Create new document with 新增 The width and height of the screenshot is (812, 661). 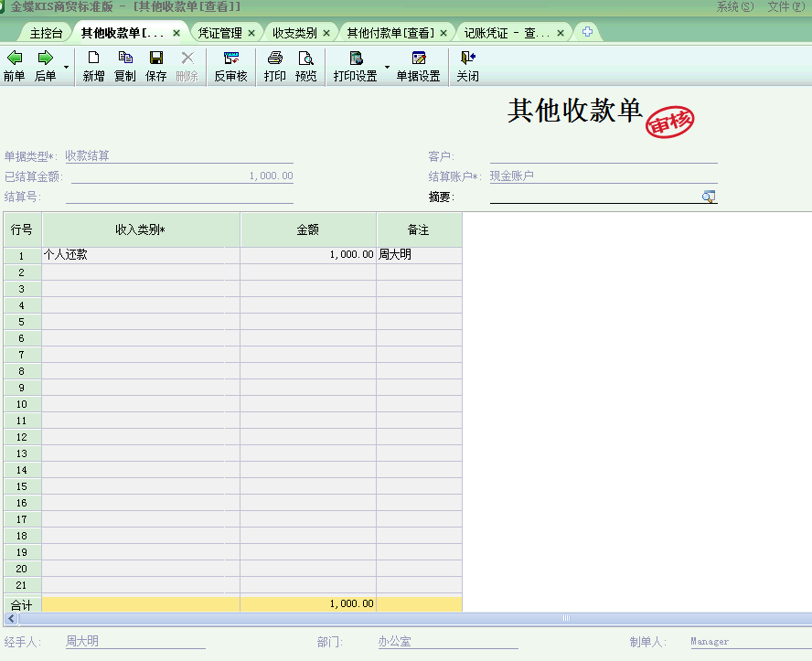(x=94, y=66)
